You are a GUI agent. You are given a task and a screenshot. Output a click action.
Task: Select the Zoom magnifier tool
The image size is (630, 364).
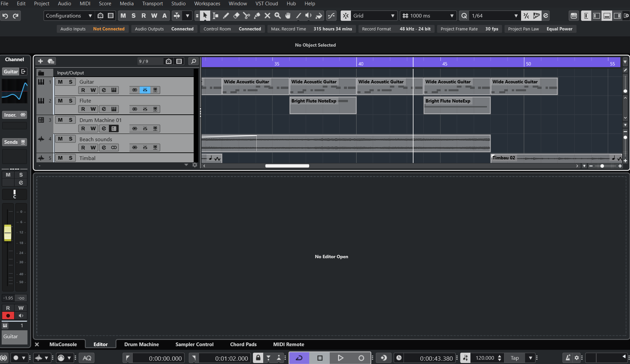coord(277,16)
